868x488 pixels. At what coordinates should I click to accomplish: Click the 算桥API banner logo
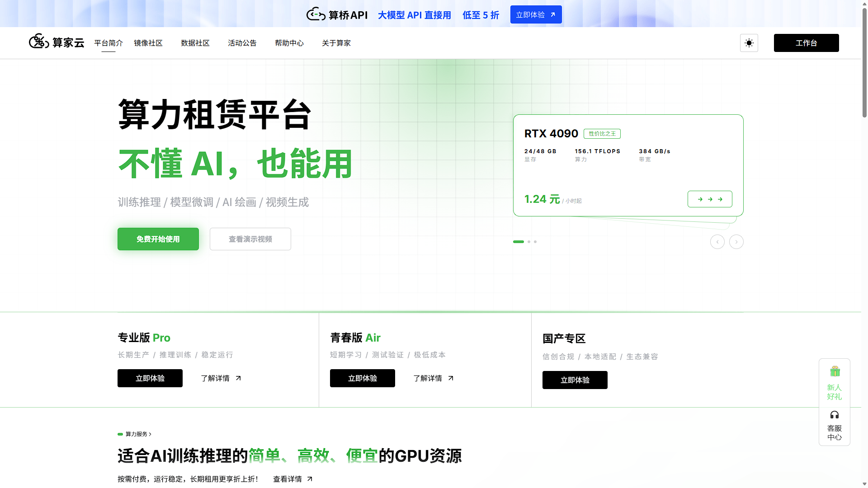click(x=337, y=14)
